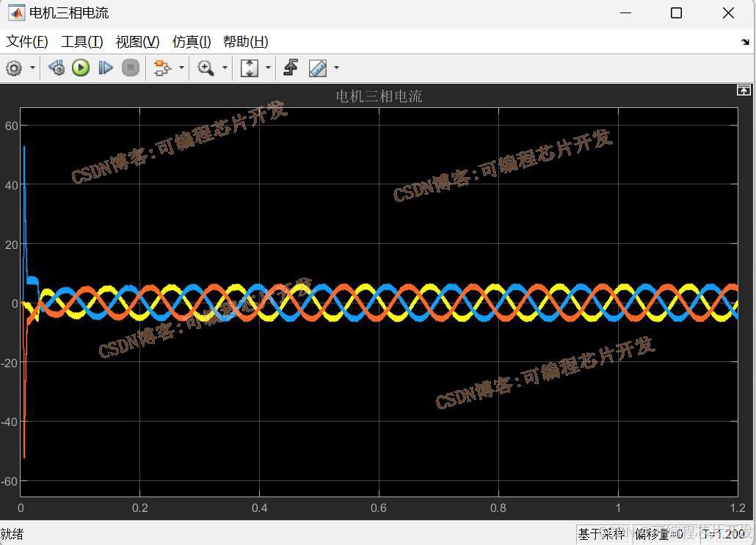This screenshot has width=756, height=545.
Task: Toggle the triggers toolbar icon
Action: [291, 68]
